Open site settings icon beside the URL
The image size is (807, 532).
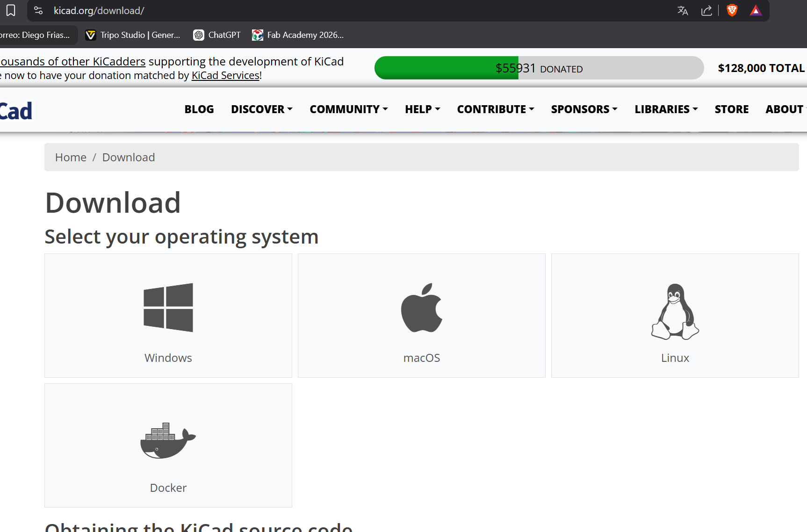click(x=38, y=10)
